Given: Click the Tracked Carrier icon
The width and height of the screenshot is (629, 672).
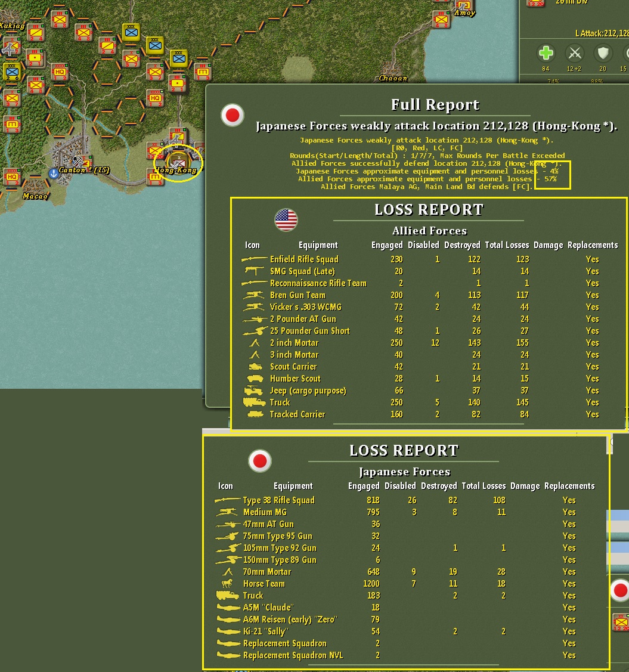Looking at the screenshot, I should tap(256, 414).
